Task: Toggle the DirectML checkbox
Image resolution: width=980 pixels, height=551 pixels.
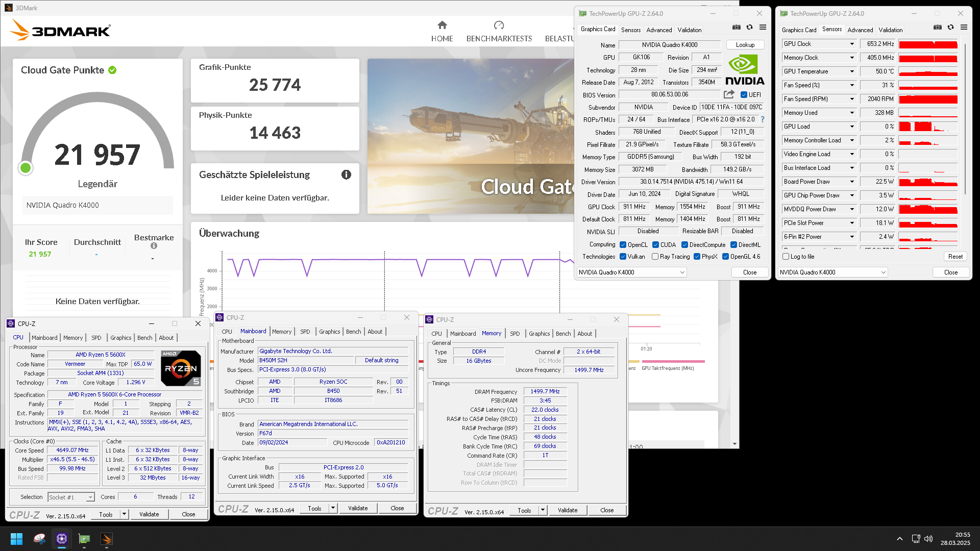Action: point(733,245)
